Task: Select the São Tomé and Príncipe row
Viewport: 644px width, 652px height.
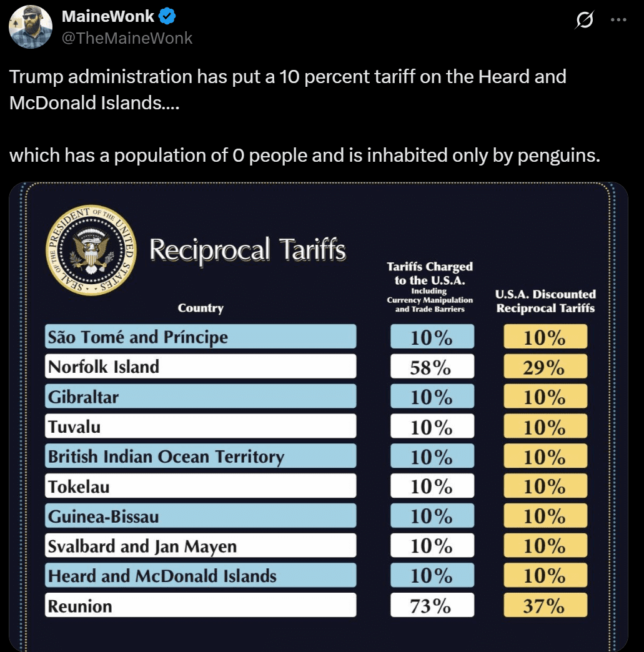Action: click(200, 336)
